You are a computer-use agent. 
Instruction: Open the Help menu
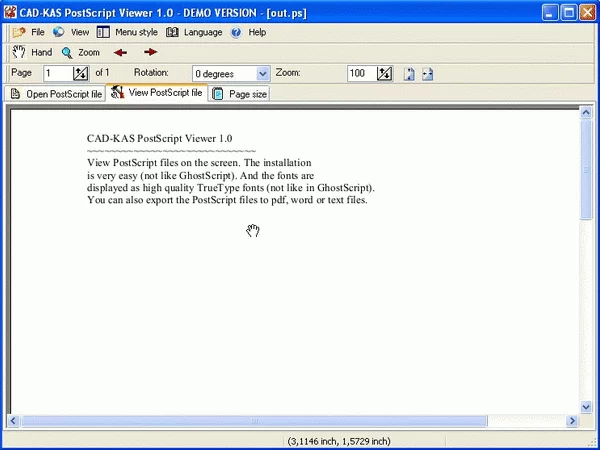(257, 32)
